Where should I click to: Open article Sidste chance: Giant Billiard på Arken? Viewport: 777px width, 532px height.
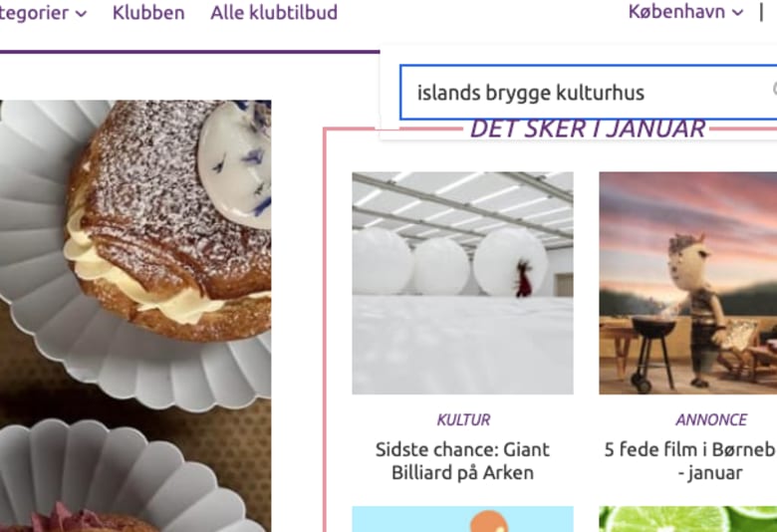462,461
